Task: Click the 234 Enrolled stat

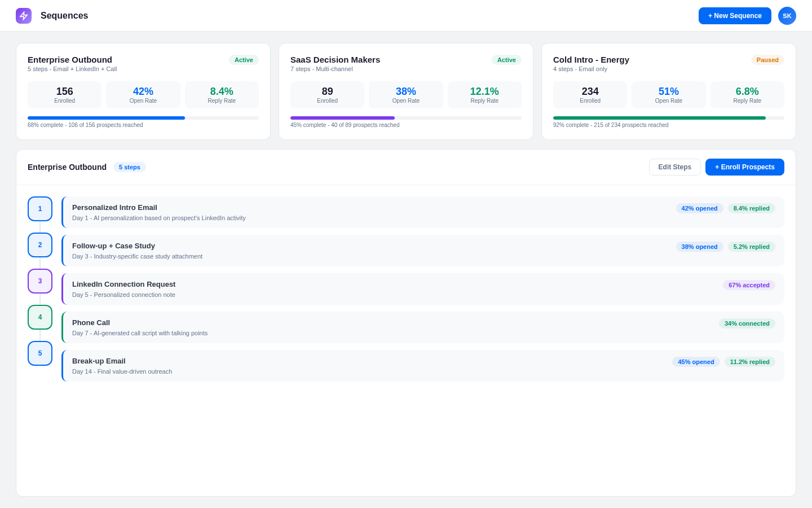Action: [590, 95]
